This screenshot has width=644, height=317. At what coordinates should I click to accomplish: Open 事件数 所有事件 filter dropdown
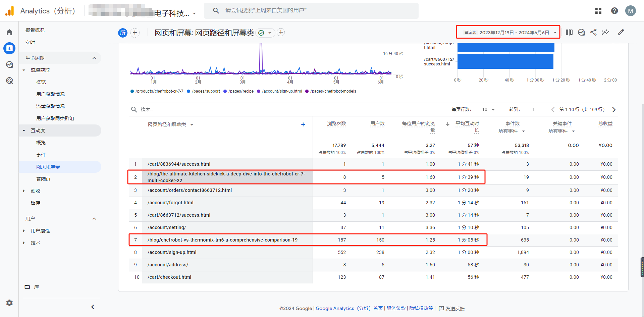coord(512,131)
